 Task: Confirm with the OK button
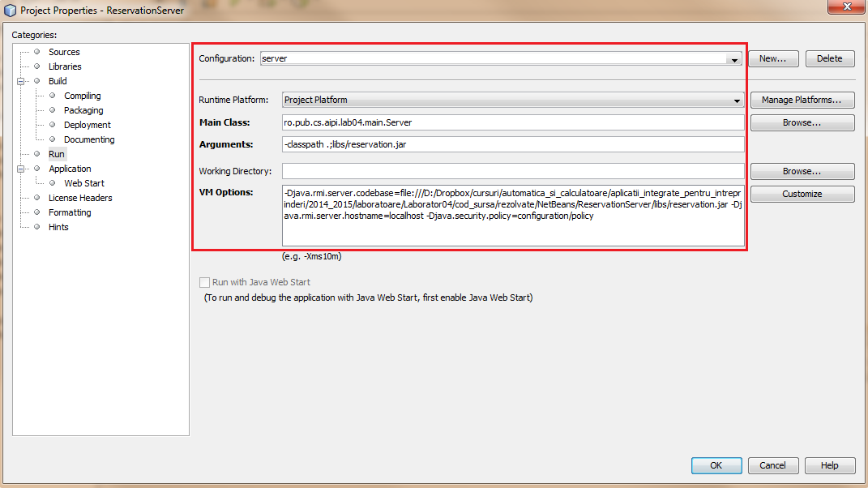coord(716,466)
